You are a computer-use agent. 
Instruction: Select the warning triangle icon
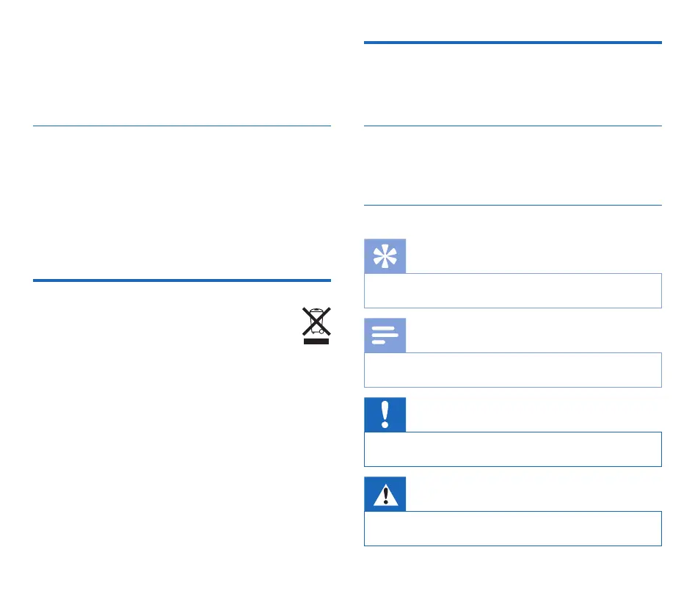click(385, 494)
